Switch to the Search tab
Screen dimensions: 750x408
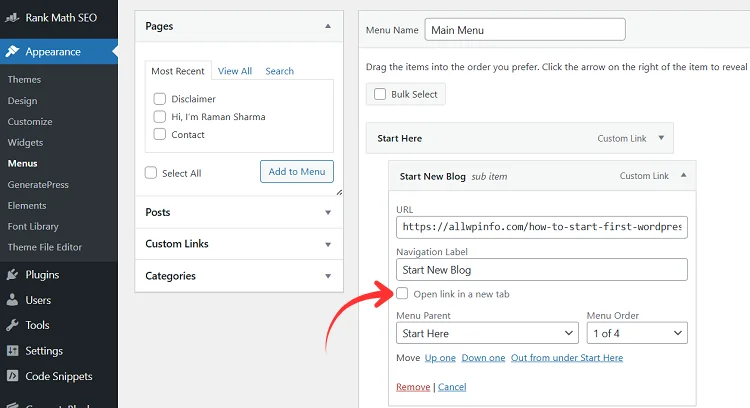[x=279, y=71]
